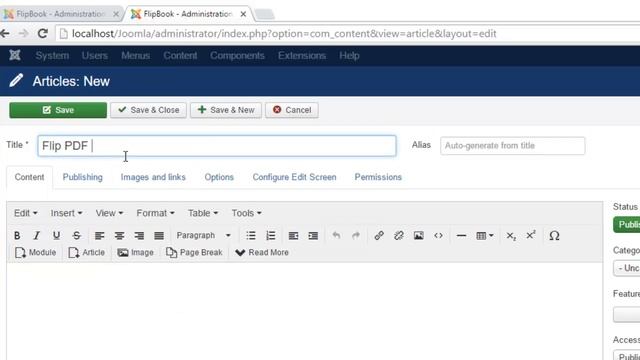Justify text alignment

coord(159,236)
